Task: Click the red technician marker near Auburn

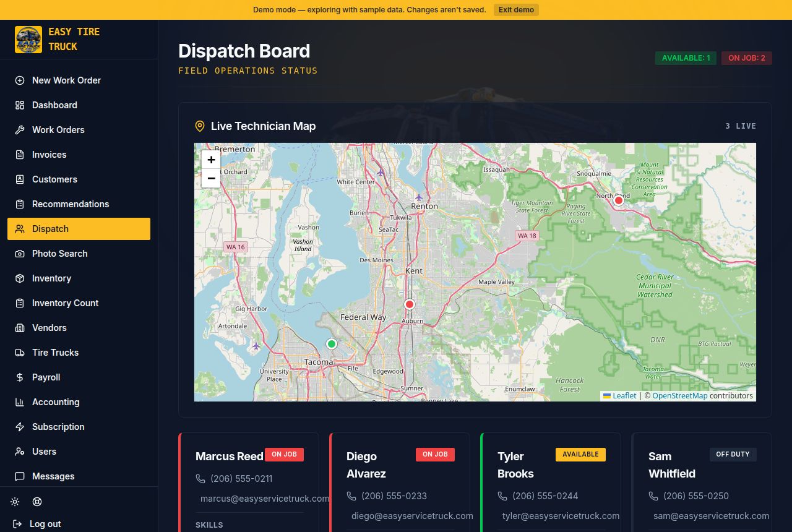Action: pyautogui.click(x=409, y=304)
